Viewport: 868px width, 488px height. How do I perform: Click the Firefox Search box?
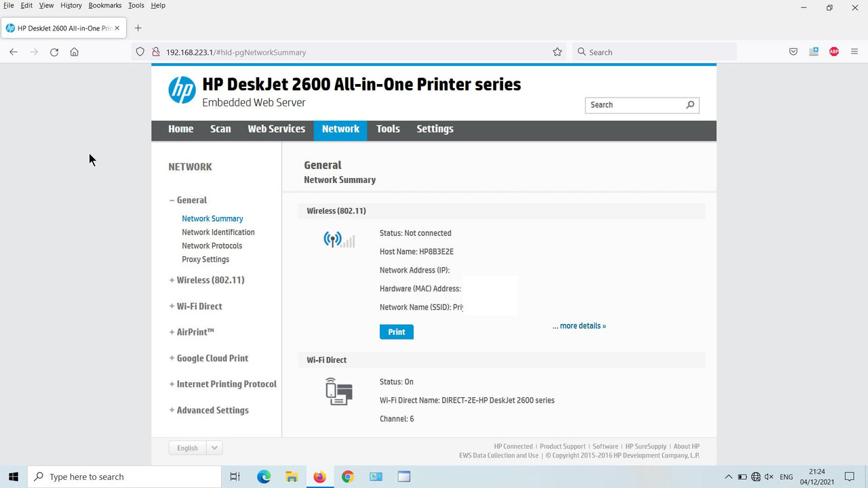pos(654,52)
